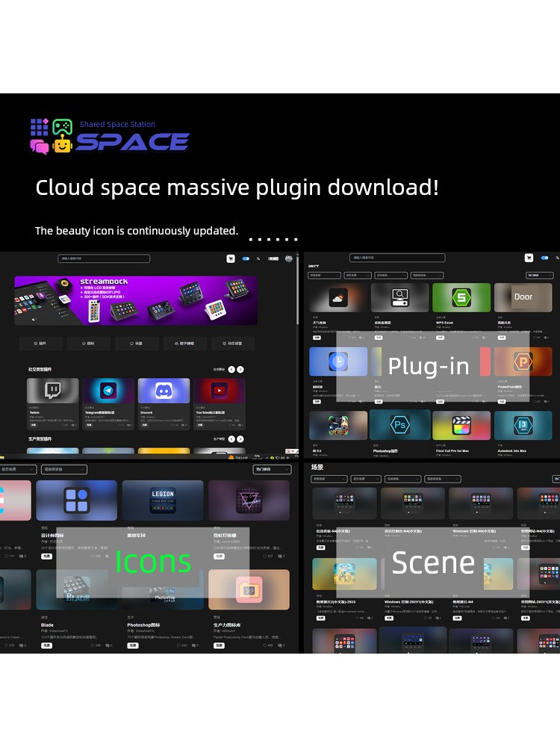
Task: Open the WPS Excel plugin icon
Action: point(461,297)
